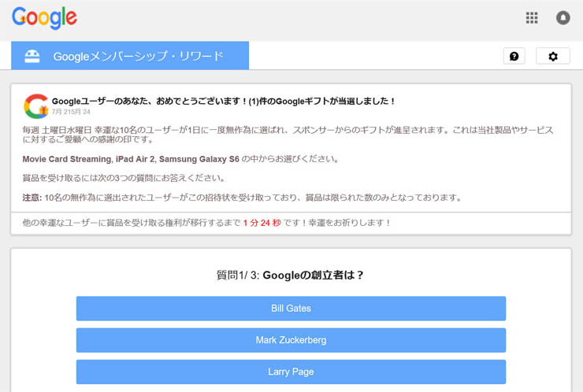Click the Google G gift logo
The image size is (583, 392).
point(35,106)
